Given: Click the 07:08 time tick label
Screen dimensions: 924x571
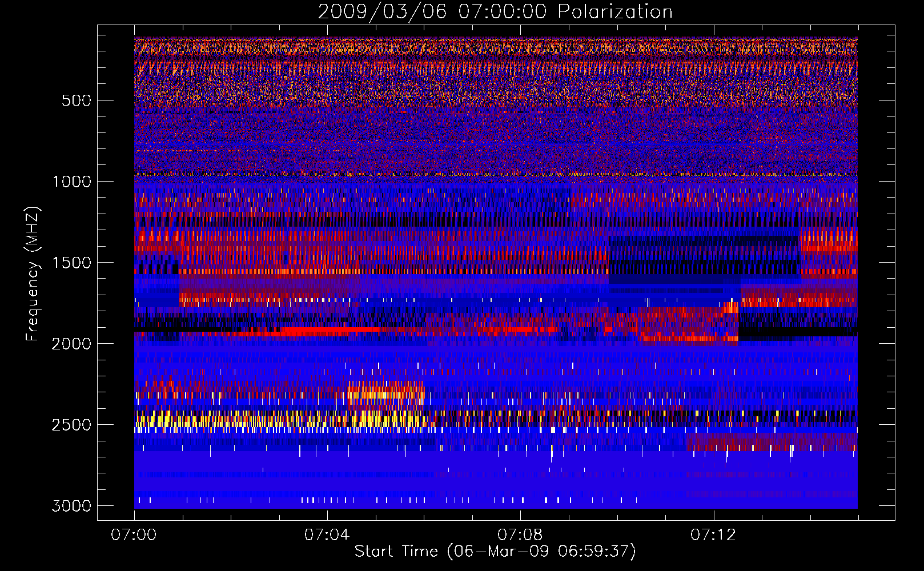Looking at the screenshot, I should [520, 535].
